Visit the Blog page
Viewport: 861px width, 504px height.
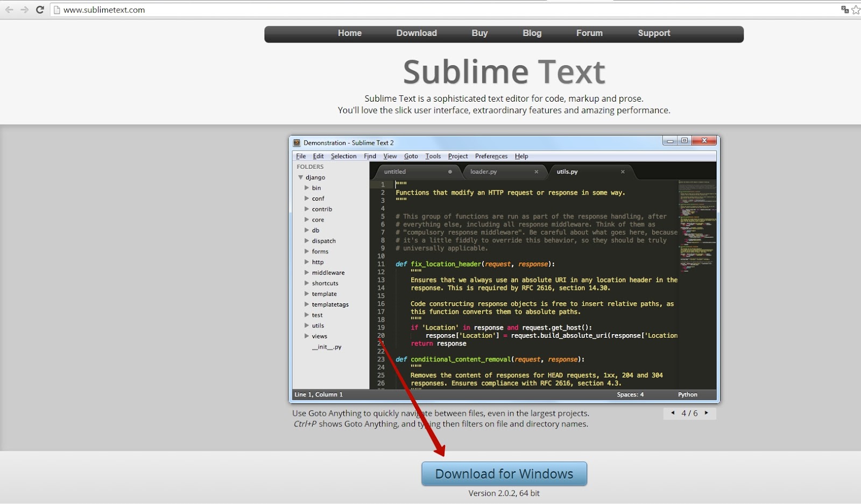(532, 33)
